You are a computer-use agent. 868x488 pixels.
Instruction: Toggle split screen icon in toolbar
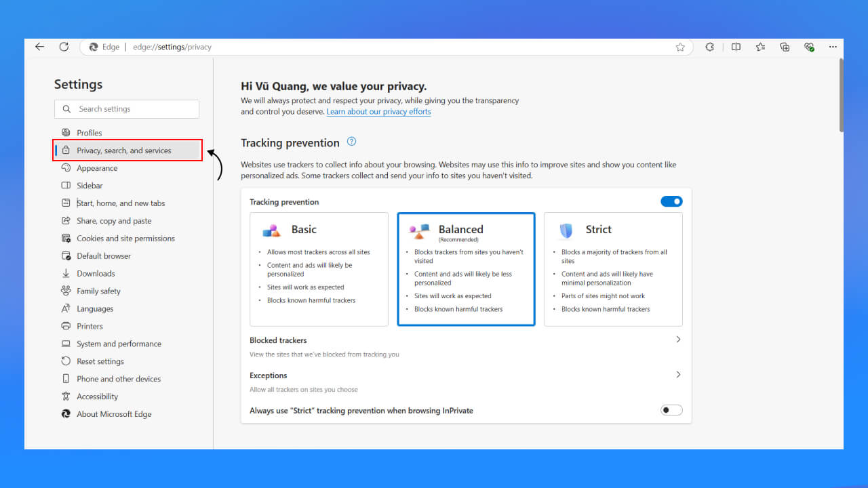(736, 47)
